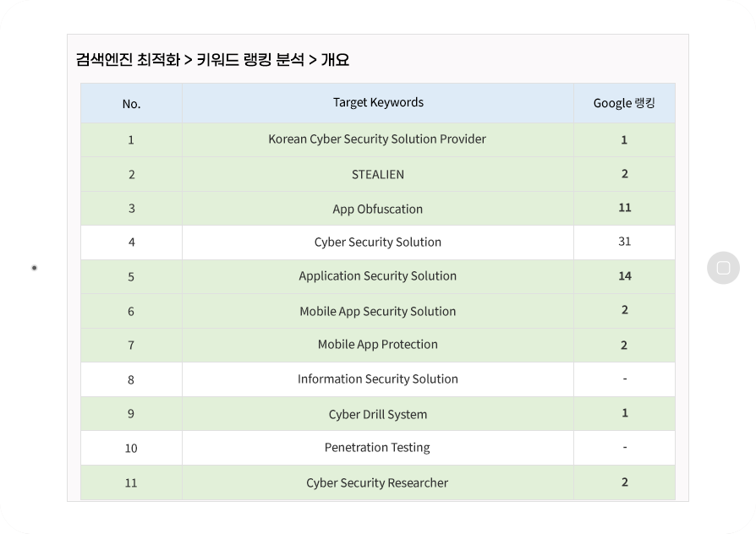Click the Google ranking for Cyber Drill System
Viewport: 756px width, 534px height.
(x=624, y=413)
